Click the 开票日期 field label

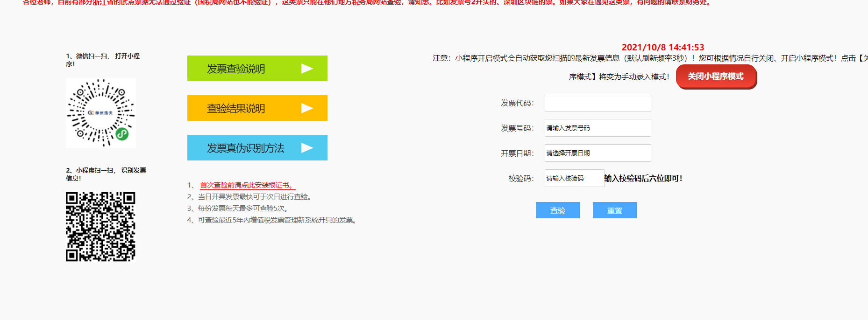[517, 153]
